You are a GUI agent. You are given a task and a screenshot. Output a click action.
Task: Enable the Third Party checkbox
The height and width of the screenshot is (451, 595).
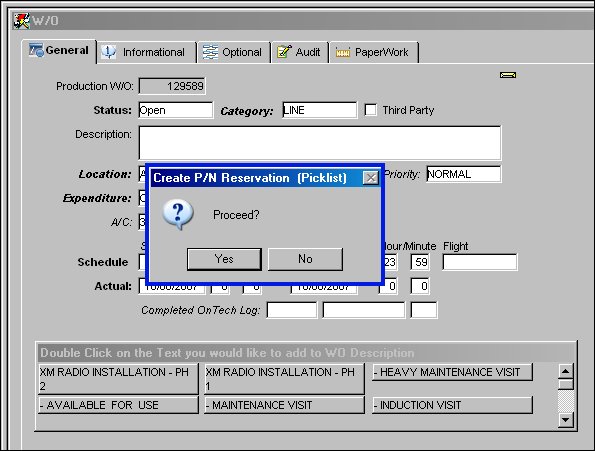[x=370, y=110]
